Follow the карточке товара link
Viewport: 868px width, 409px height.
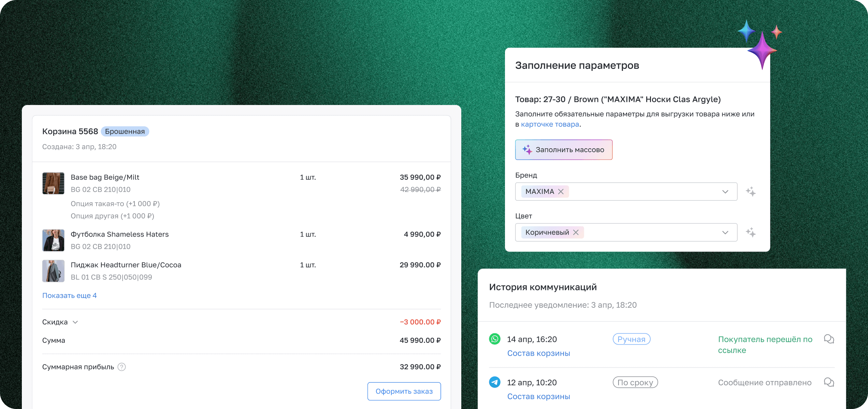[x=550, y=124]
